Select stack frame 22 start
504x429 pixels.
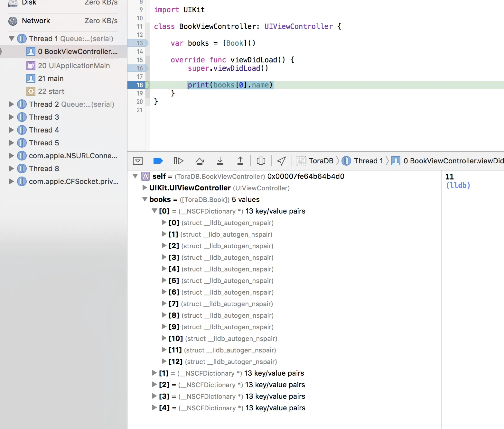(x=63, y=91)
